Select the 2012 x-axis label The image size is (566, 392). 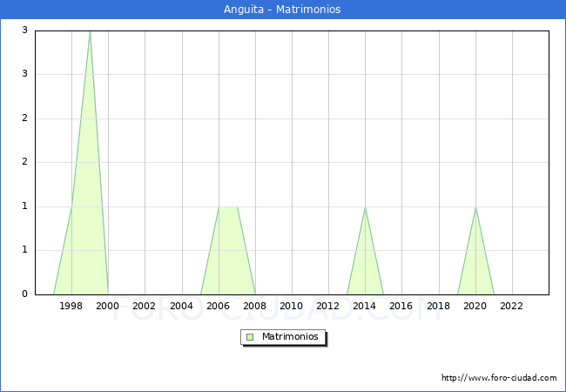tap(328, 306)
